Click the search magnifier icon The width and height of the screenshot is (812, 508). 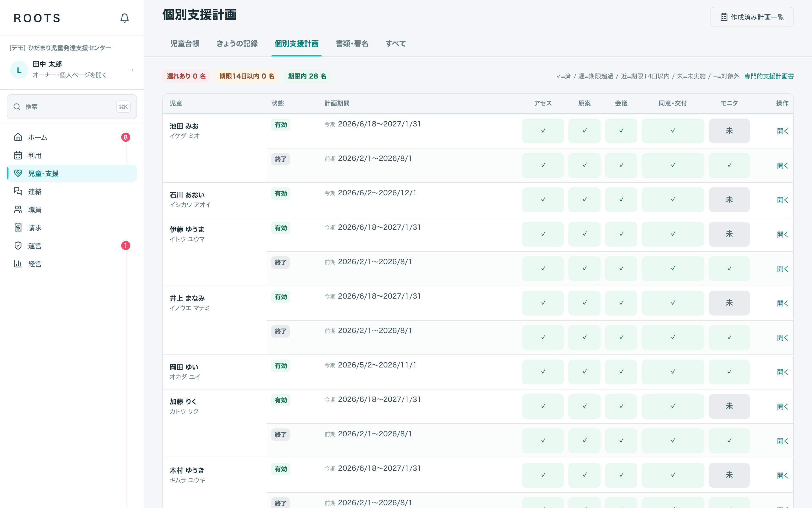click(x=17, y=106)
